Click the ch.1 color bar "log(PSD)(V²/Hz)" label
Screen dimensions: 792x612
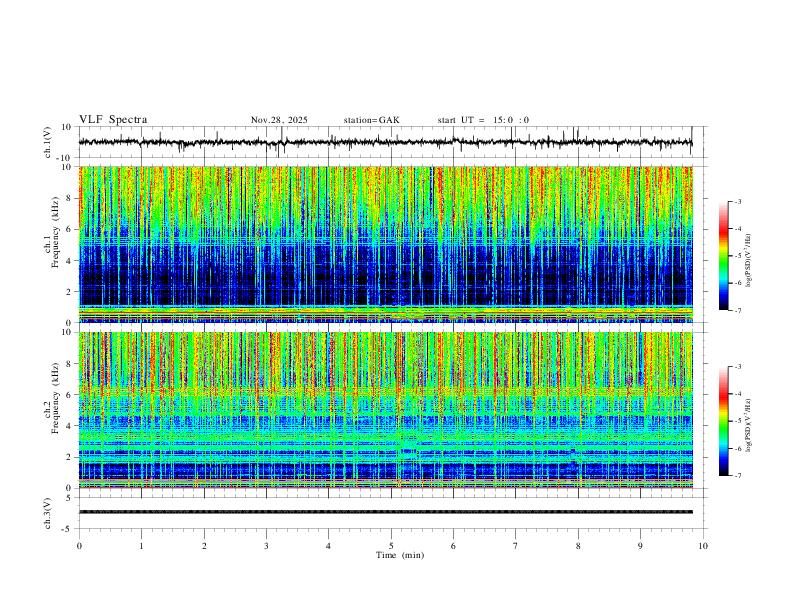pyautogui.click(x=749, y=261)
